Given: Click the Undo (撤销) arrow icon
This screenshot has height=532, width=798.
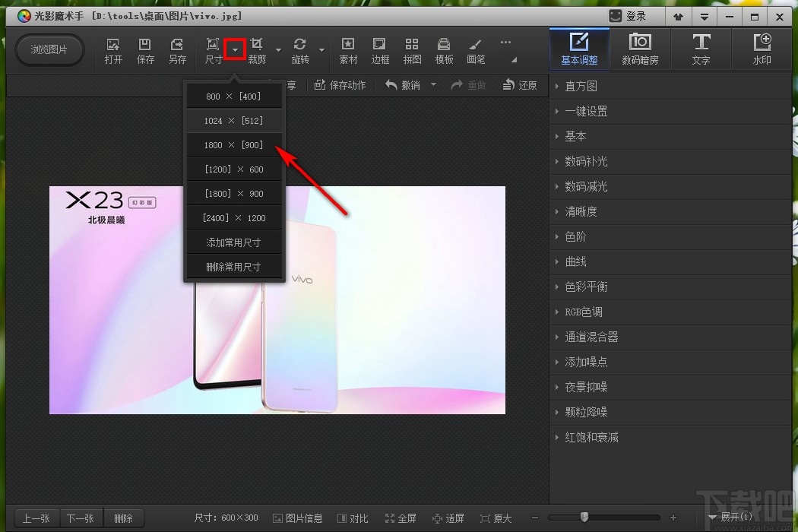Looking at the screenshot, I should [x=391, y=85].
